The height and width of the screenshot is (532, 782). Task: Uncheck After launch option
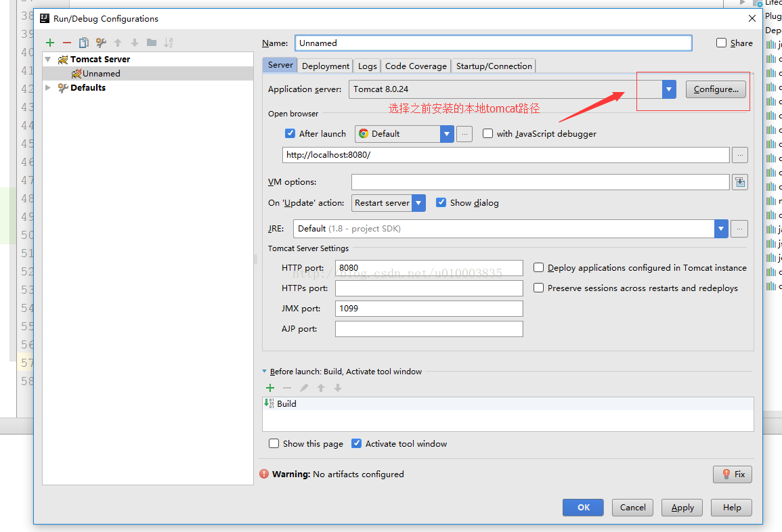pos(290,133)
